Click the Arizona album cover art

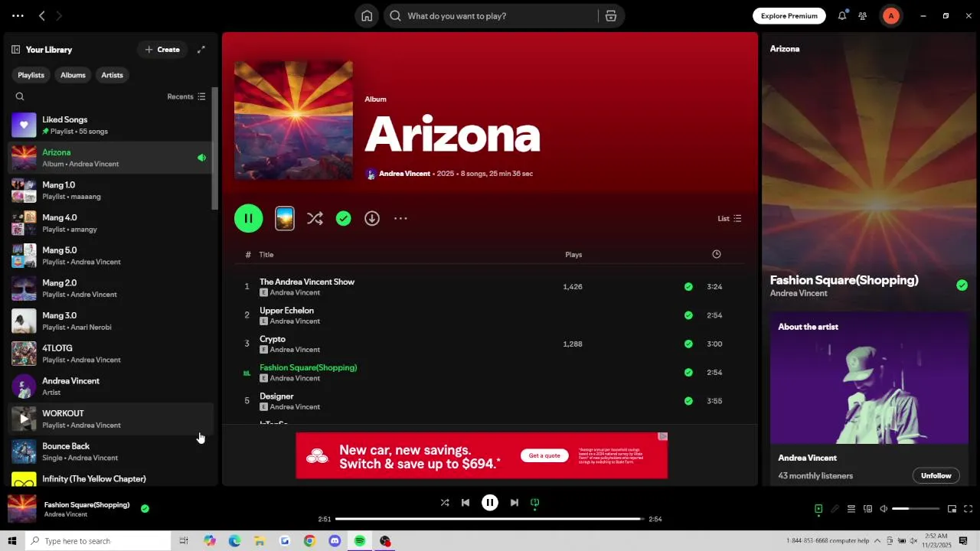[x=294, y=120]
